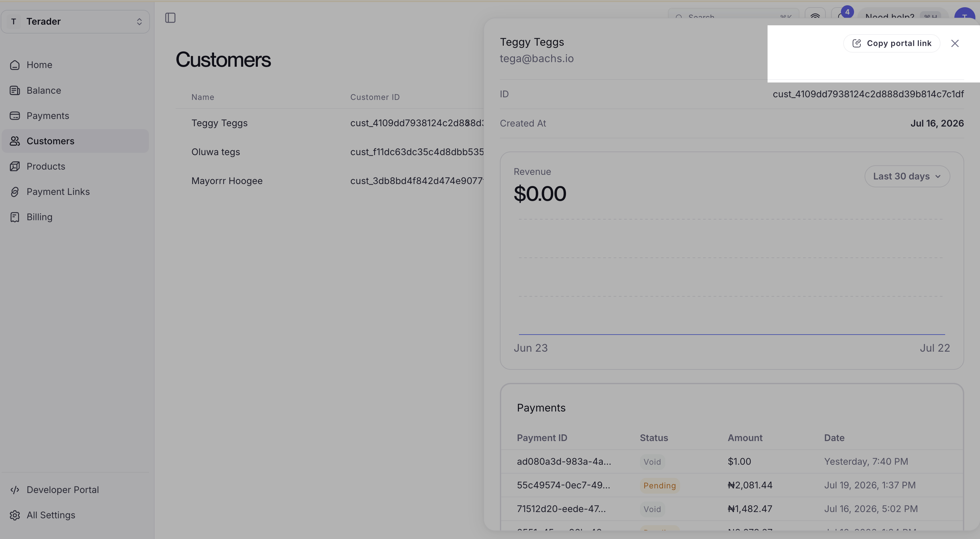
Task: Open the Balance page
Action: (x=75, y=90)
